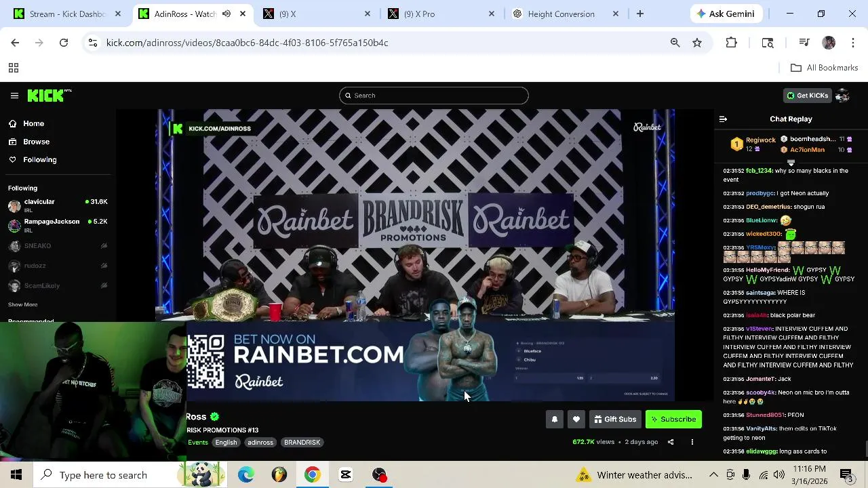Click chat user fcb_1234's name
868x488 pixels.
[x=759, y=171]
